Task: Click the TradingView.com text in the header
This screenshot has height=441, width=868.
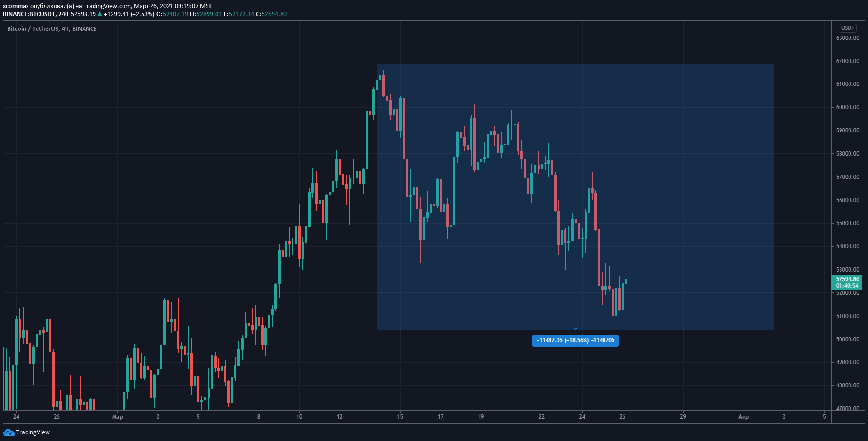Action: click(107, 6)
